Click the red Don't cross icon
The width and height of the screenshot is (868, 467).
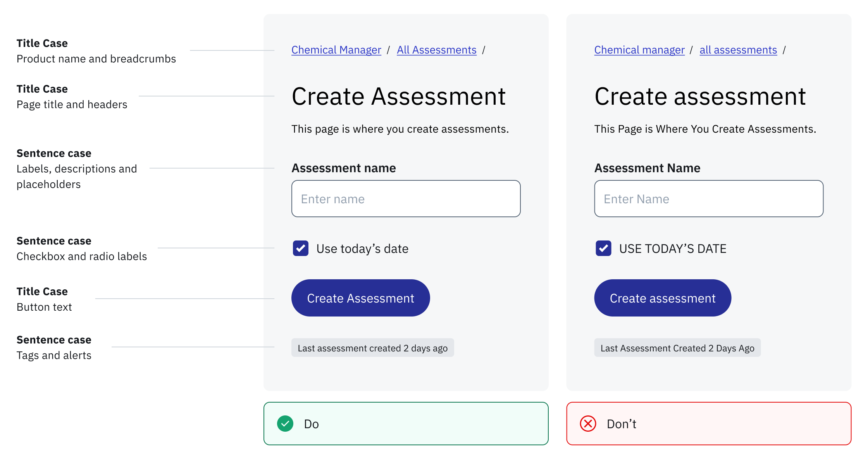588,424
